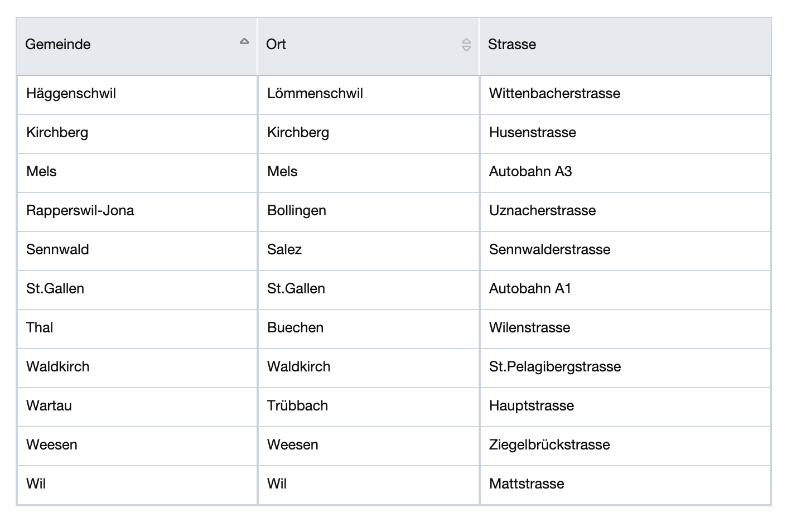Select the Lömmenschwil cell
The image size is (811, 532).
click(x=369, y=95)
